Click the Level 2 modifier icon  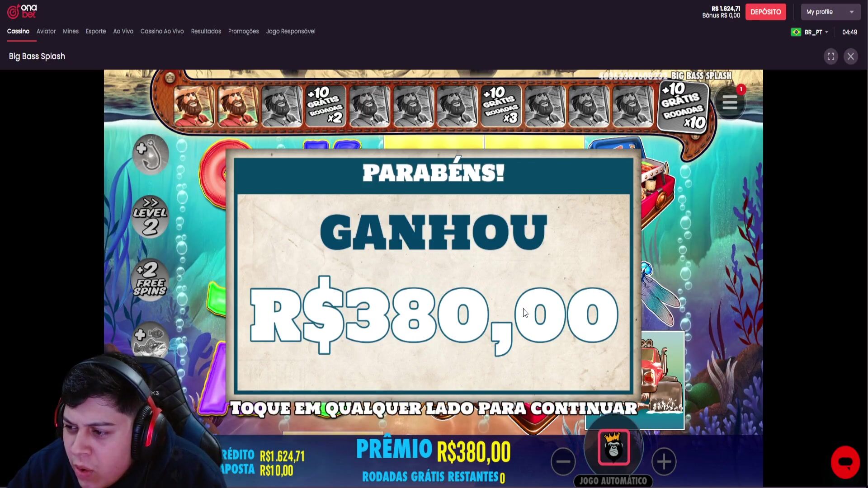pyautogui.click(x=150, y=216)
